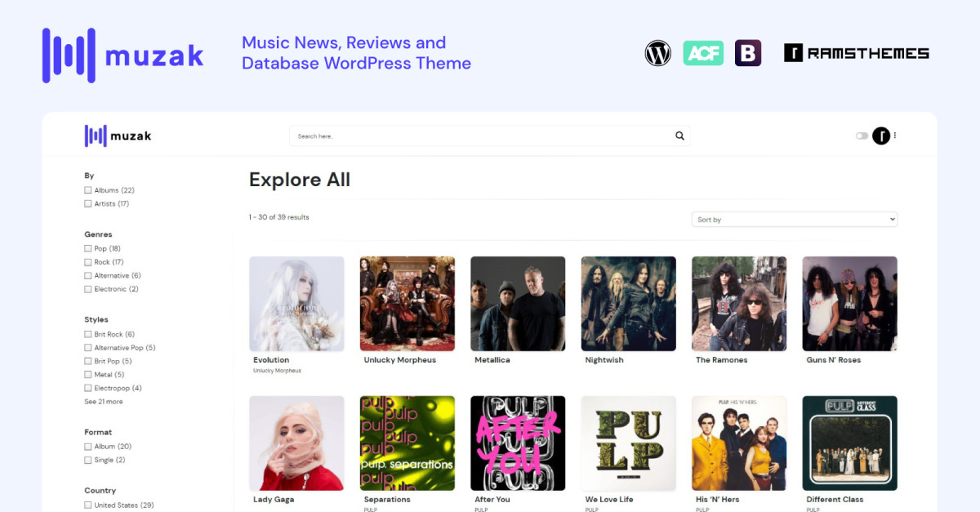Viewport: 980px width, 512px height.
Task: Click the RamsThemes logo
Action: click(856, 53)
